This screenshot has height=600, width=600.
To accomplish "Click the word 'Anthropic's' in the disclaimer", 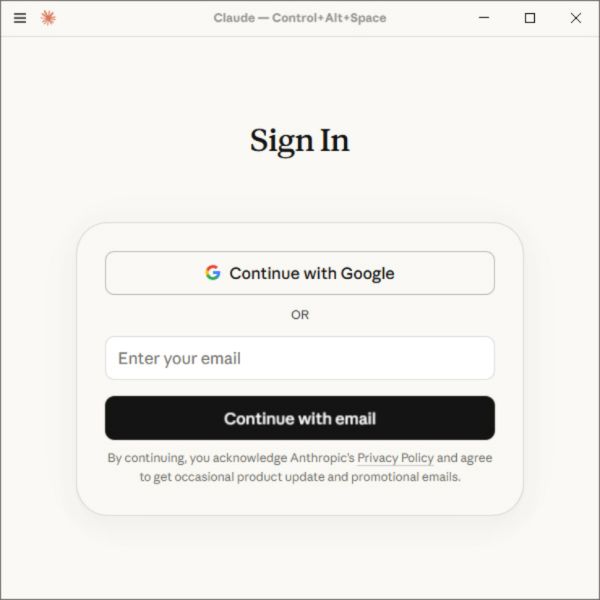I will (322, 458).
